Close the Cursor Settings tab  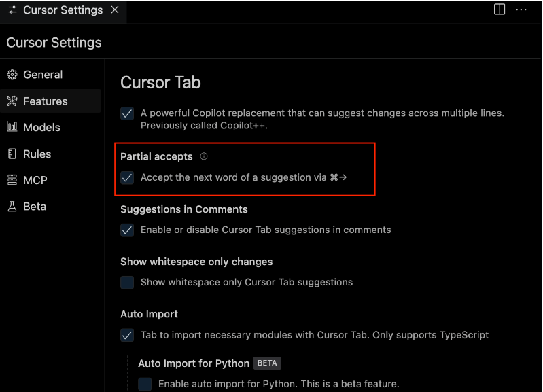coord(115,10)
